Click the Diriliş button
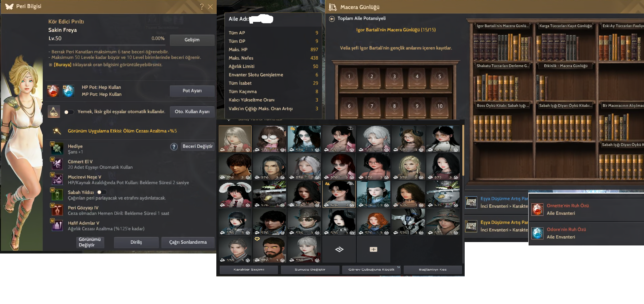 tap(136, 242)
